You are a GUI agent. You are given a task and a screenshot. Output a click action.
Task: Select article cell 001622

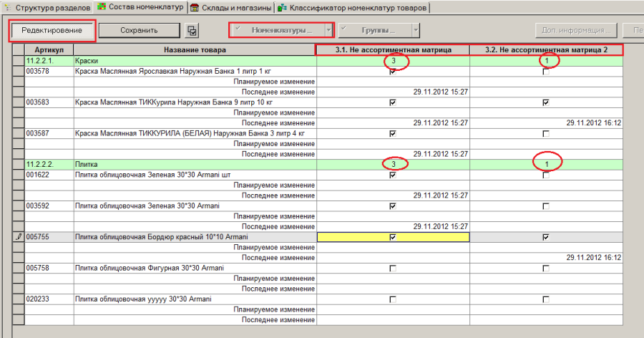[x=49, y=175]
